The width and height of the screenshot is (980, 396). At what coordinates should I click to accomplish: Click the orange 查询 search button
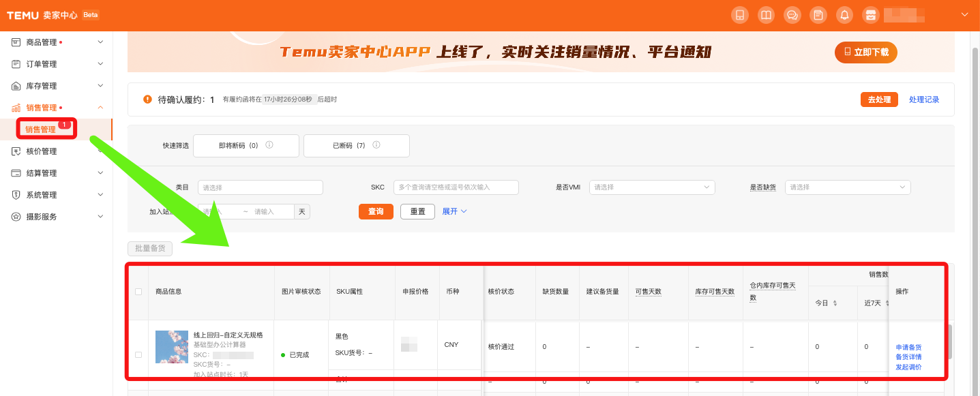(x=376, y=211)
